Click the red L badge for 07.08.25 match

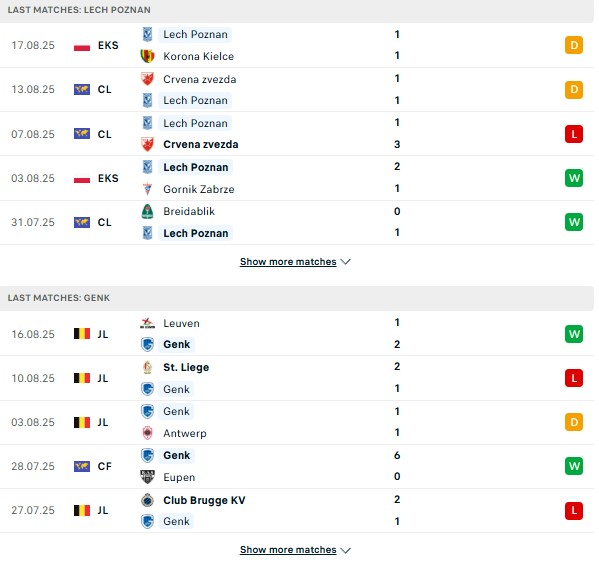tap(574, 134)
